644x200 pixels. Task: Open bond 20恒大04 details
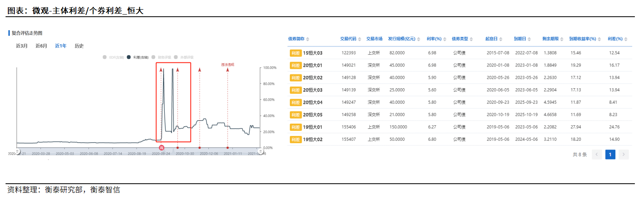[313, 102]
